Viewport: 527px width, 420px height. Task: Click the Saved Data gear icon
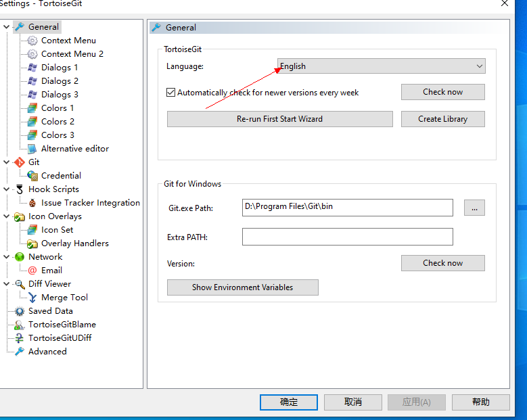click(x=20, y=311)
